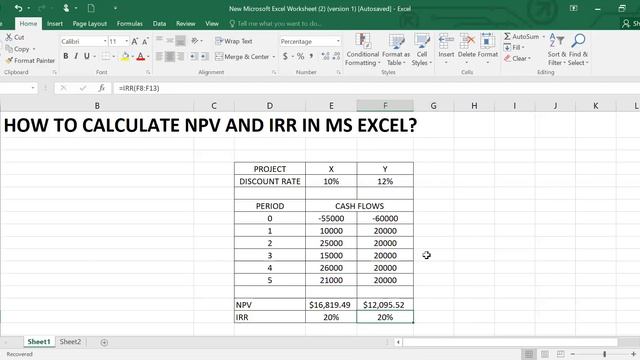The image size is (640, 360).
Task: Increase font size with large A icon
Action: point(135,41)
